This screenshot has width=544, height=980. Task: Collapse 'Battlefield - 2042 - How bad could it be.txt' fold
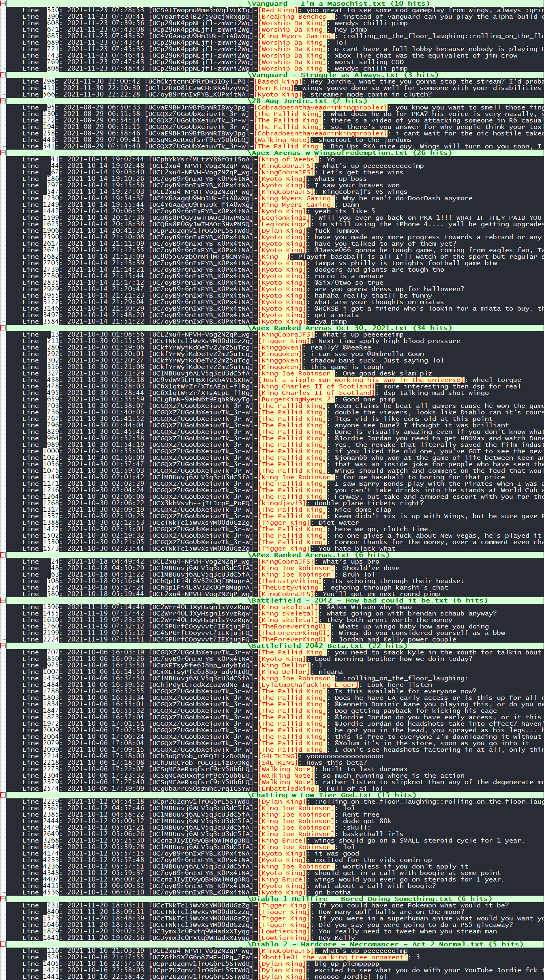(3, 600)
